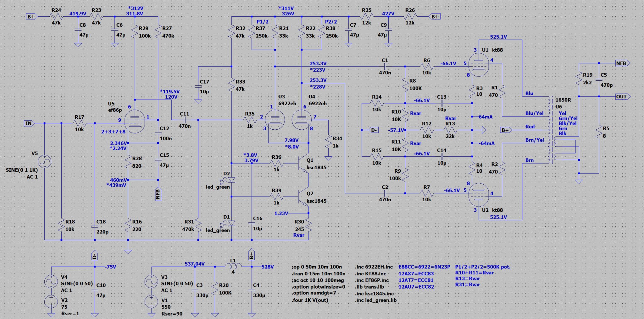Select the U5 ef86p pentode tube symbol

coord(135,121)
